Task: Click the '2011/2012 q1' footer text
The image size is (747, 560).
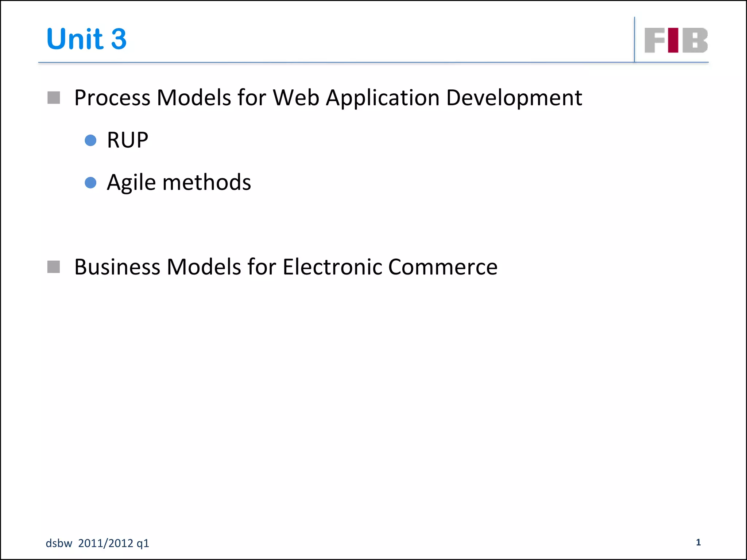Action: (113, 543)
